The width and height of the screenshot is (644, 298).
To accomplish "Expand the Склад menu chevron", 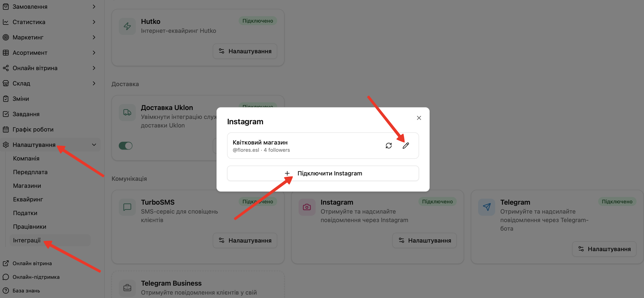I will click(x=94, y=83).
